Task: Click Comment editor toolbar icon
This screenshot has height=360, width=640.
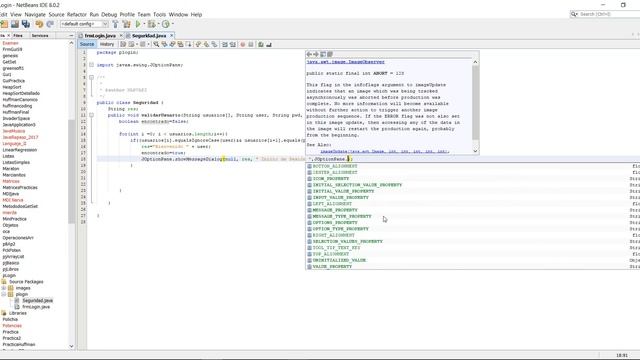Action: pyautogui.click(x=261, y=44)
